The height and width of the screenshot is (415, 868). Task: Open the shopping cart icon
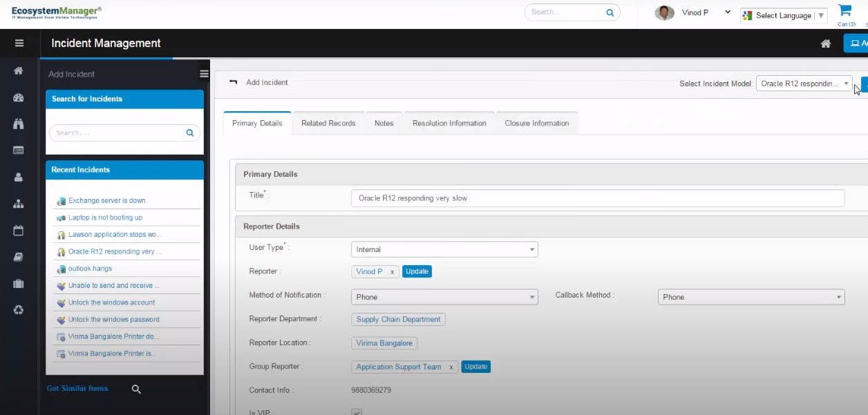point(845,10)
